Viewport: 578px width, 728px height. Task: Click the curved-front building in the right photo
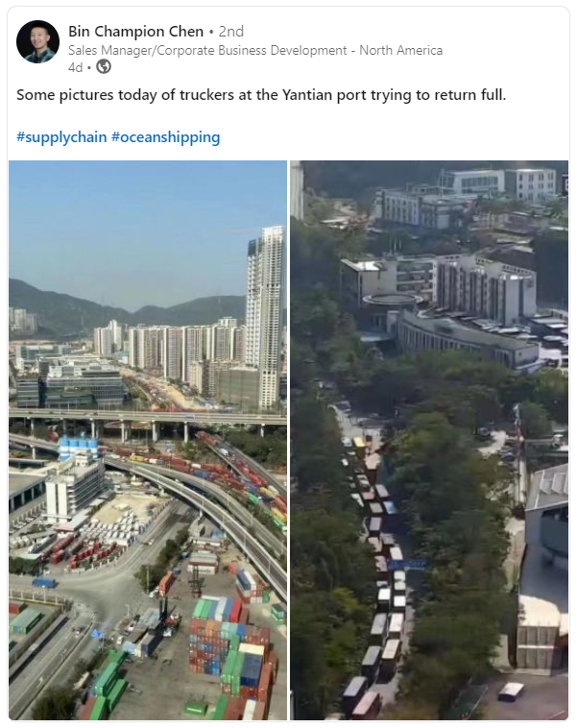coord(465,339)
